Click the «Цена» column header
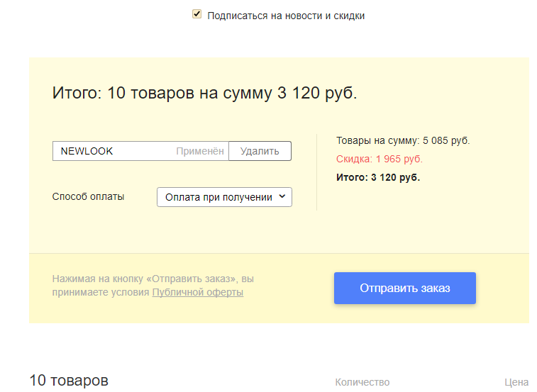The width and height of the screenshot is (537, 392). (x=516, y=382)
